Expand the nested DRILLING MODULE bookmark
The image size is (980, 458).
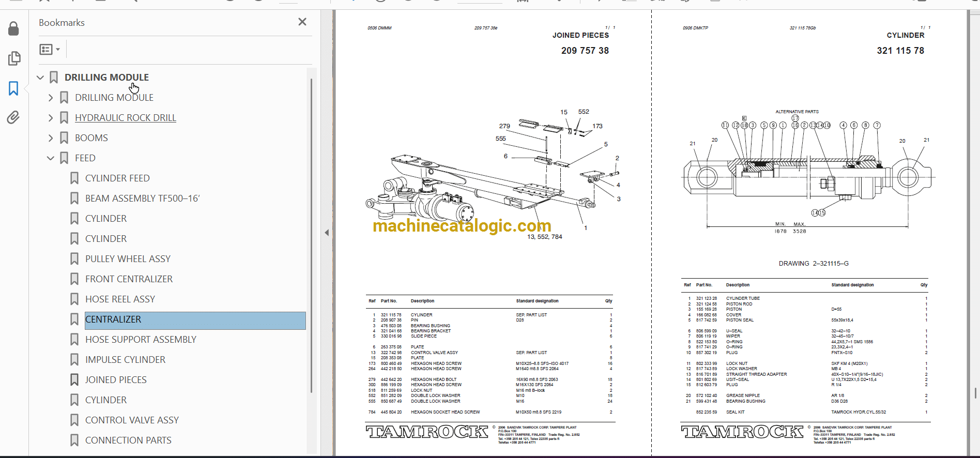coord(51,98)
